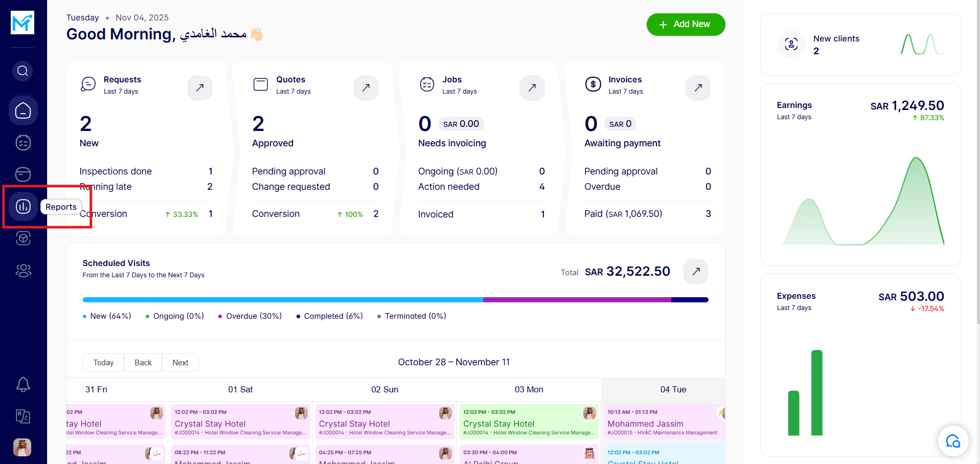Open the clients group sidebar icon
The image size is (980, 464).
pos(23,270)
